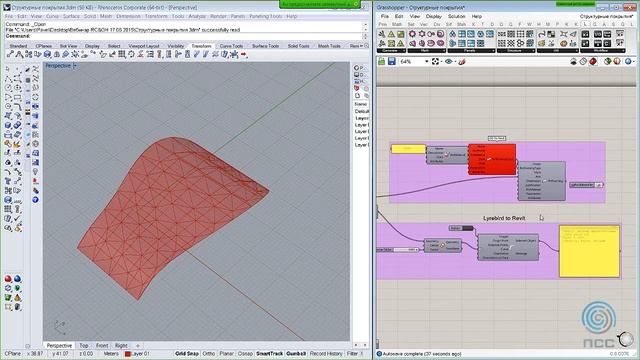Select the Default layer row in Layers panel
This screenshot has height=360, width=640.
[361, 111]
